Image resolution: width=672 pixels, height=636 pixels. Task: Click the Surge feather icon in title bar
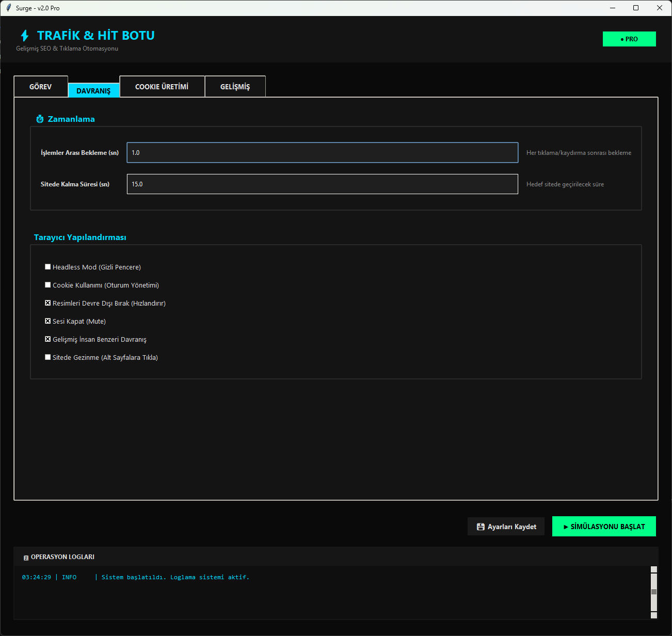pyautogui.click(x=8, y=8)
